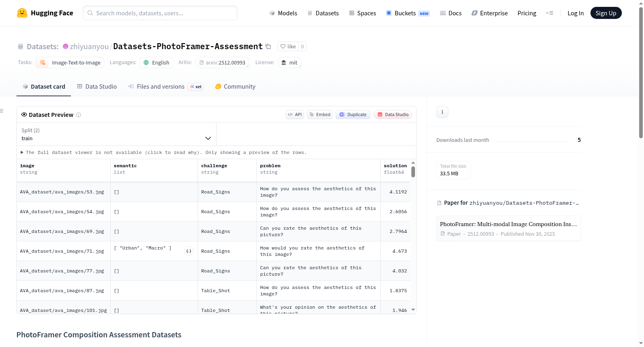The width and height of the screenshot is (644, 347).
Task: Switch to the Data Studio tab
Action: click(97, 87)
